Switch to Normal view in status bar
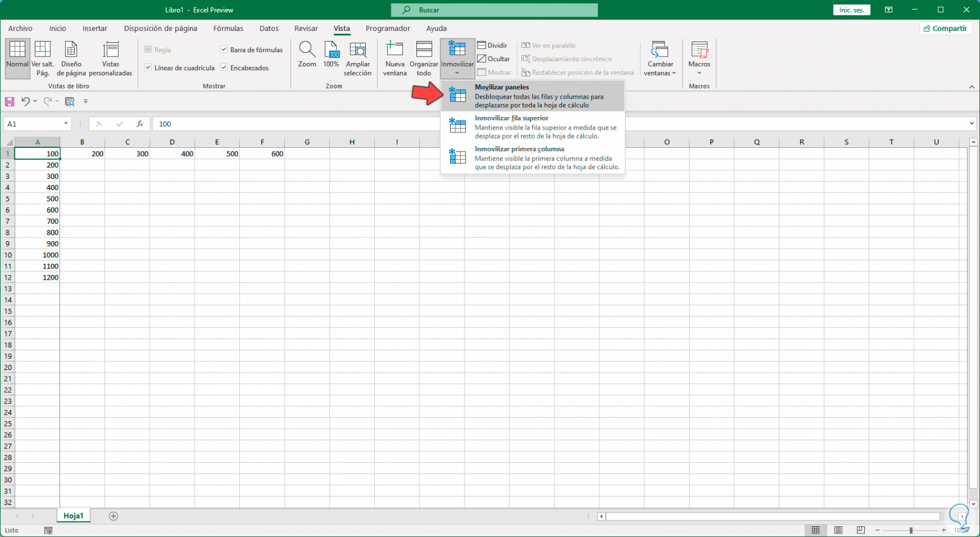This screenshot has width=980, height=537. point(815,530)
